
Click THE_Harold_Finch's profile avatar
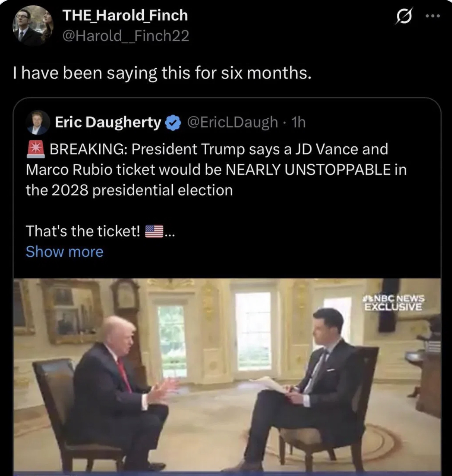34,25
